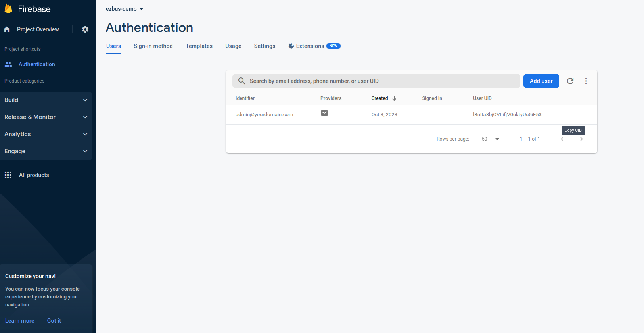This screenshot has width=644, height=333.
Task: Open project settings gear icon
Action: 85,29
